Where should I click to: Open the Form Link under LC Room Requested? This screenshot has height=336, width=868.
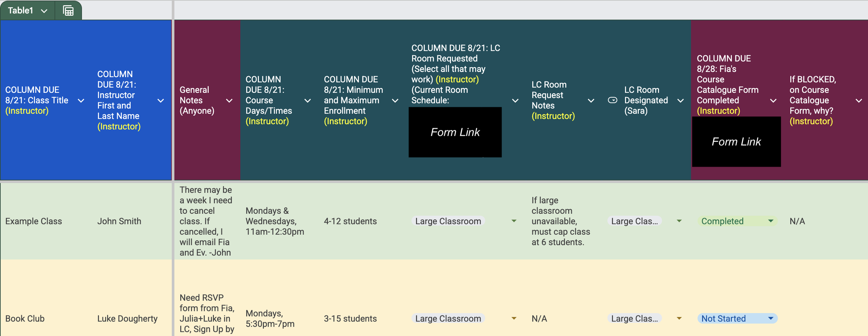pos(455,132)
